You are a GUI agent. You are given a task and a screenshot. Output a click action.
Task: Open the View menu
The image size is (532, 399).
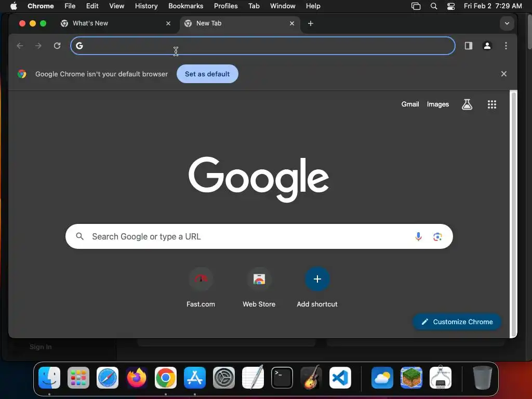click(116, 6)
